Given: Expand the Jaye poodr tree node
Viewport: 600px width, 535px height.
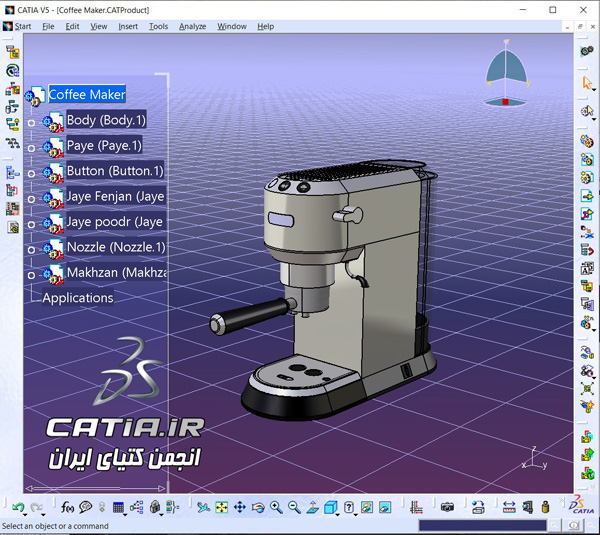Looking at the screenshot, I should 31,224.
